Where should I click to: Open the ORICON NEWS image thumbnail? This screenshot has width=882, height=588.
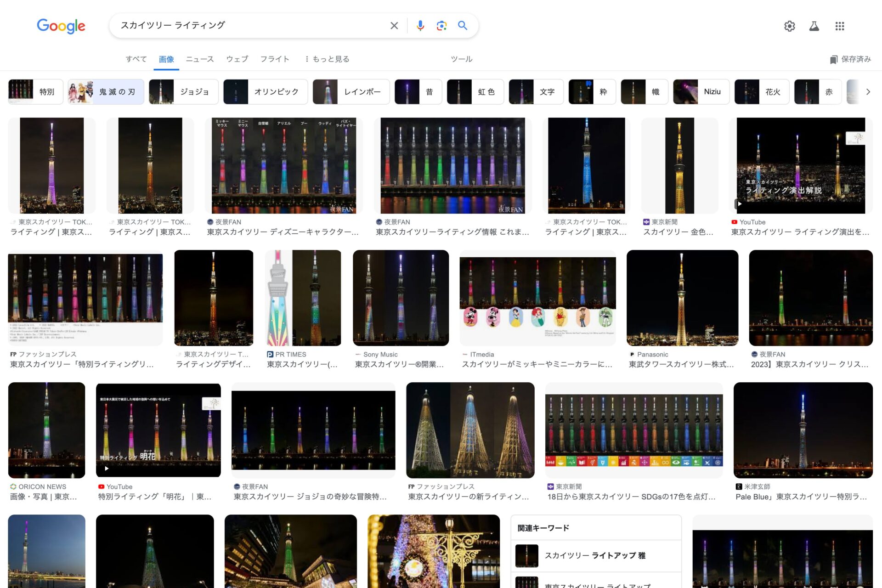[x=46, y=430]
